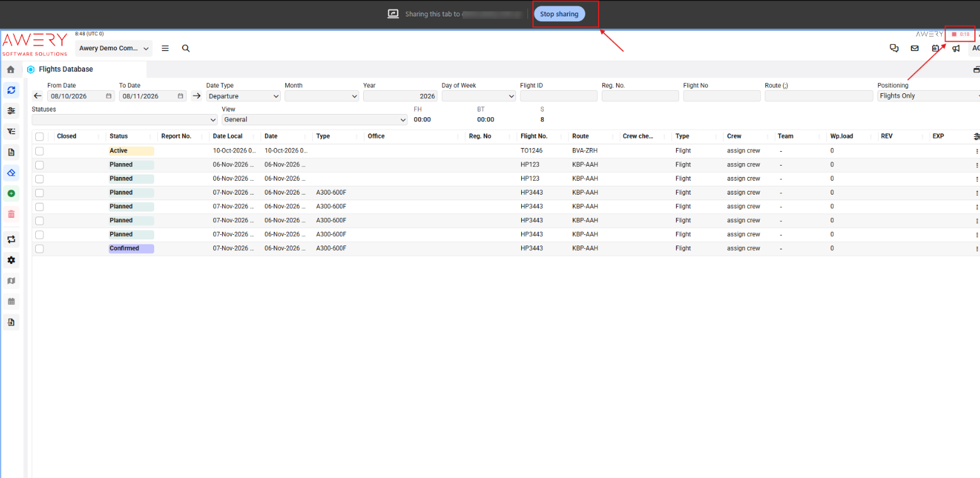
Task: Refresh the flights list using the sidebar icon
Action: [11, 90]
